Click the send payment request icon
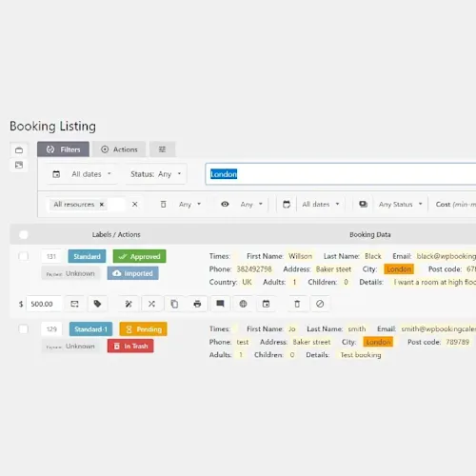Viewport: 476px width, 476px height. (74, 304)
